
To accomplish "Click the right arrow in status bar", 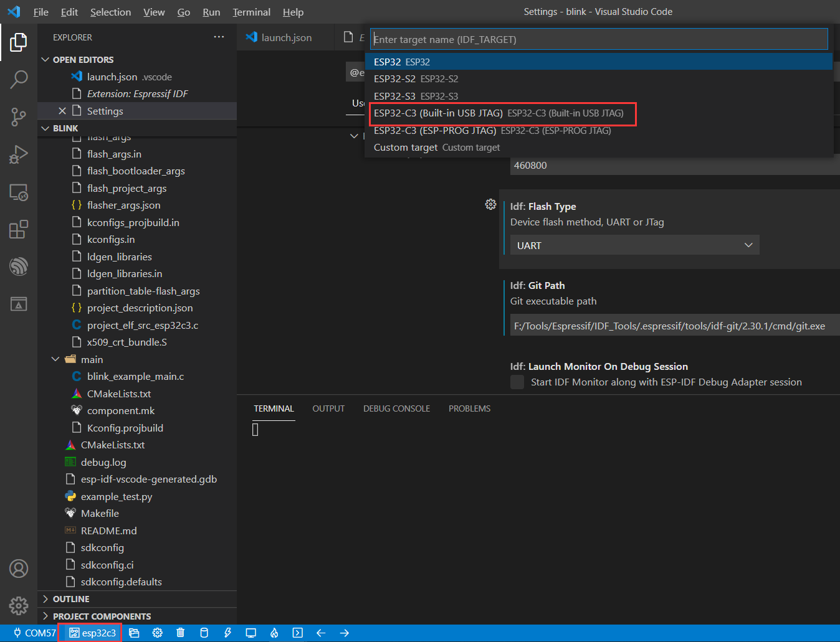I will 345,633.
